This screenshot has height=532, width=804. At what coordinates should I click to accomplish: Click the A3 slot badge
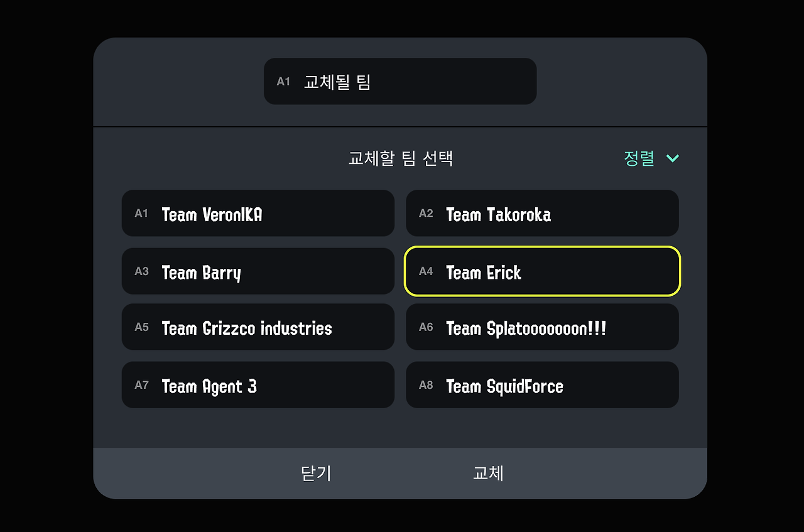pos(141,271)
